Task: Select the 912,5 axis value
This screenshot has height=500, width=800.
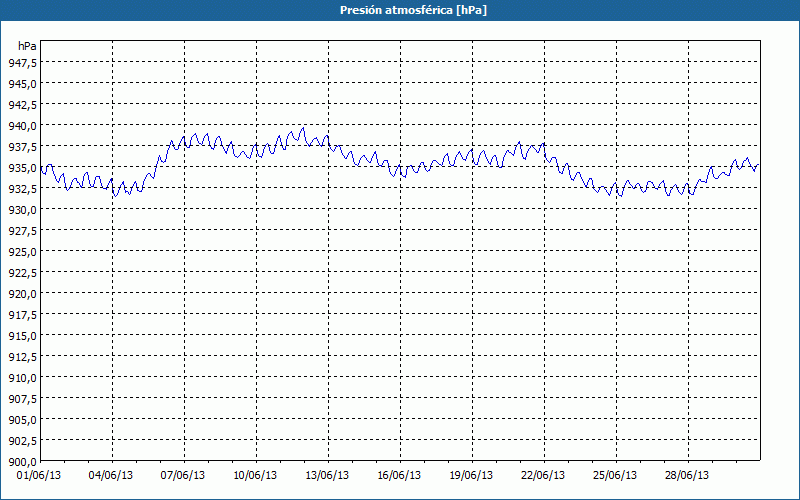Action: (x=22, y=357)
